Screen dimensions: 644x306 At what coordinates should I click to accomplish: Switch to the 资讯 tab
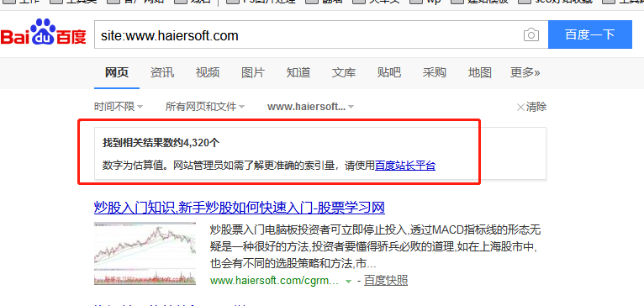tap(161, 72)
